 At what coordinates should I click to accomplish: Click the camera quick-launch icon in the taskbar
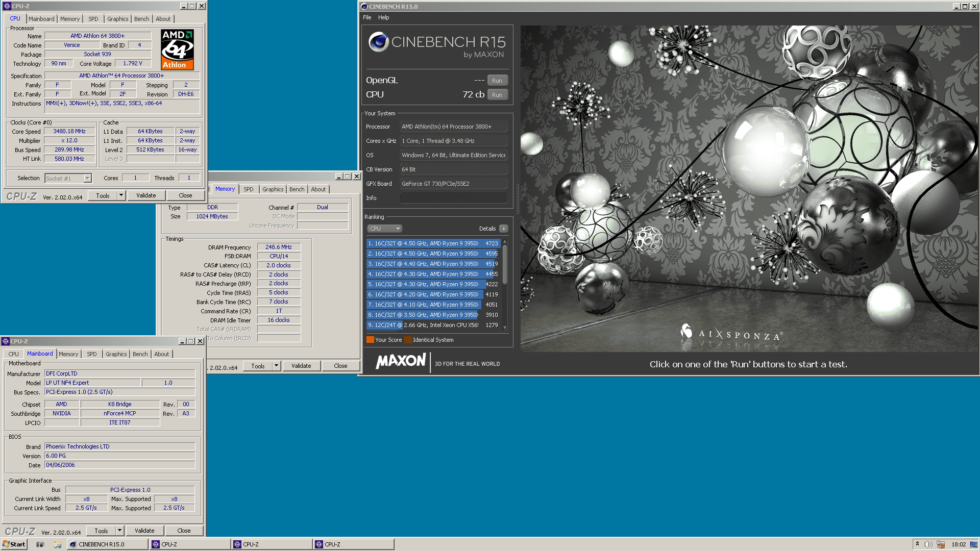click(x=40, y=544)
